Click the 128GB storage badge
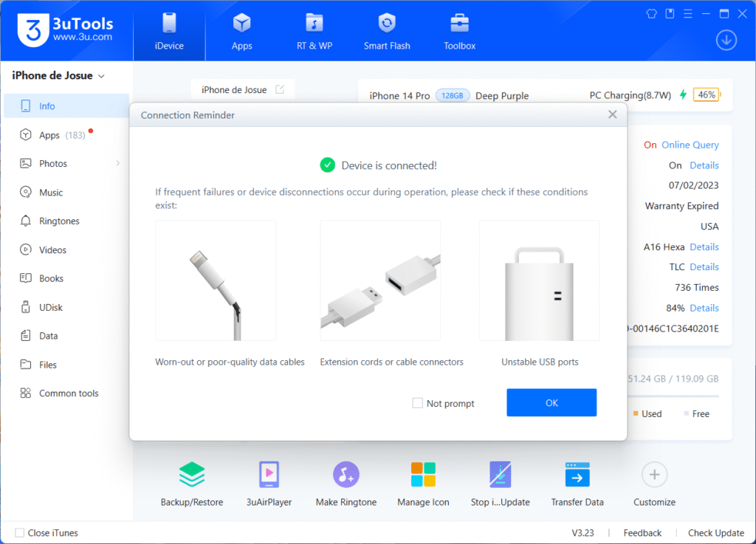Image resolution: width=756 pixels, height=544 pixels. pos(453,95)
